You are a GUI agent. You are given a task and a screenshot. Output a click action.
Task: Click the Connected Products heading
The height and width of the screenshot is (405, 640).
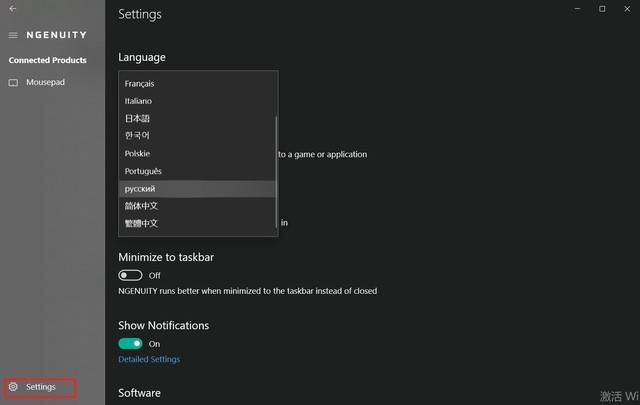47,60
